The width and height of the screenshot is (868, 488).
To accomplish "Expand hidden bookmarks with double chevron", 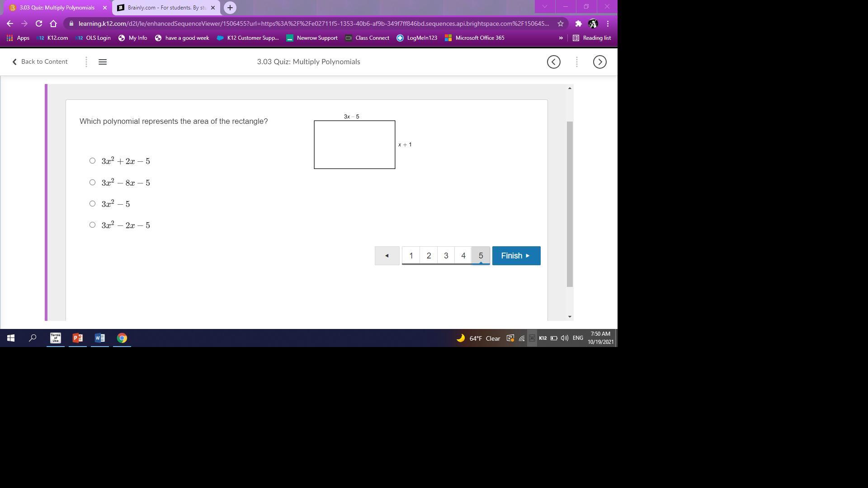I will pos(561,38).
